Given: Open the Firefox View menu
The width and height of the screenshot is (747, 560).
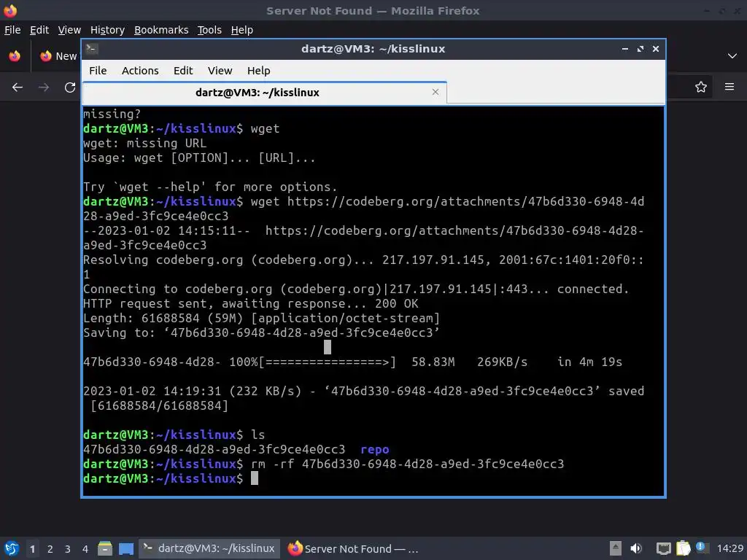Looking at the screenshot, I should pos(69,29).
